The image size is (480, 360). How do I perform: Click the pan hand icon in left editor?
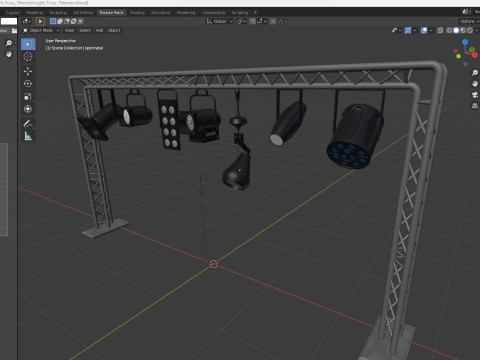(x=9, y=54)
